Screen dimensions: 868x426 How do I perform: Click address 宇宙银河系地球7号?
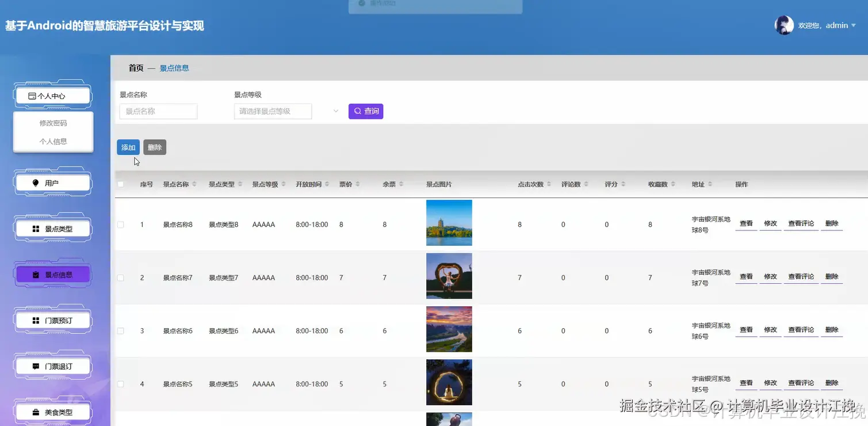pyautogui.click(x=711, y=277)
